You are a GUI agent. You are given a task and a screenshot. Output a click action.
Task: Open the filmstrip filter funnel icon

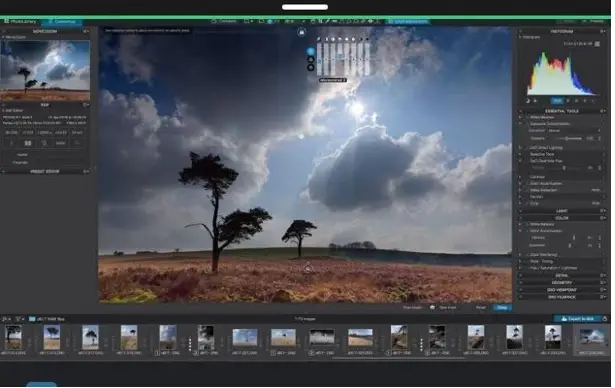pyautogui.click(x=20, y=320)
